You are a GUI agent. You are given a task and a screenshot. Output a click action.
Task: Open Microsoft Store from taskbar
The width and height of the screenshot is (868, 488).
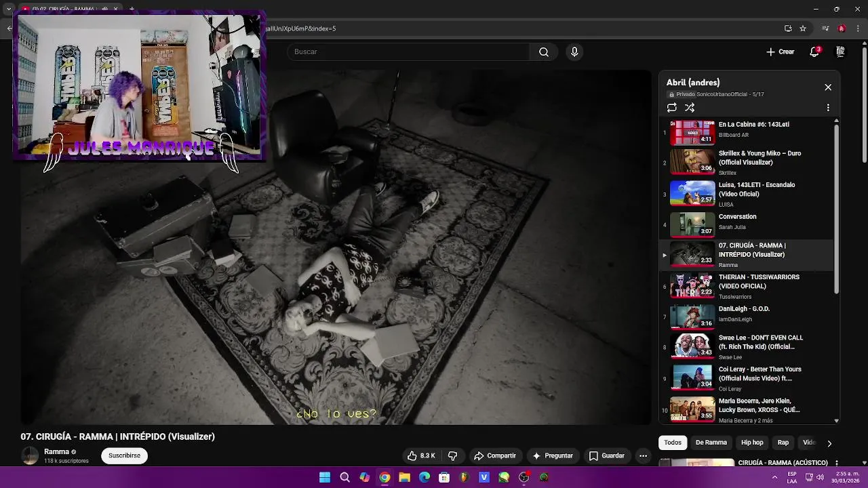pos(444,478)
